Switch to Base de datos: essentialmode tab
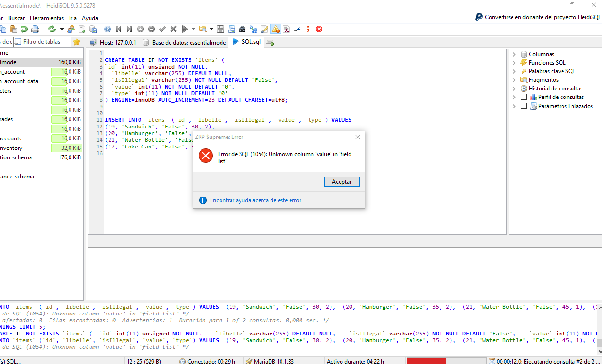Viewport: 602px width, 364px height. click(x=184, y=42)
